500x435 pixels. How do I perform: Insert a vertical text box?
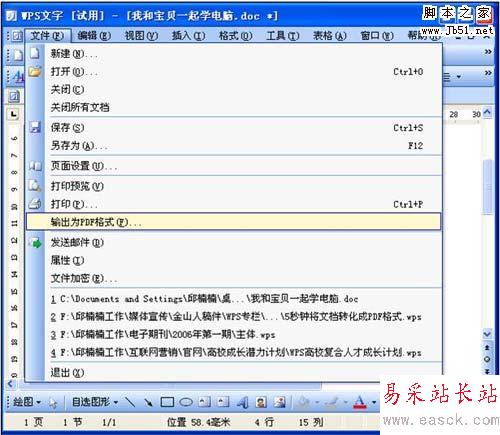(x=223, y=402)
